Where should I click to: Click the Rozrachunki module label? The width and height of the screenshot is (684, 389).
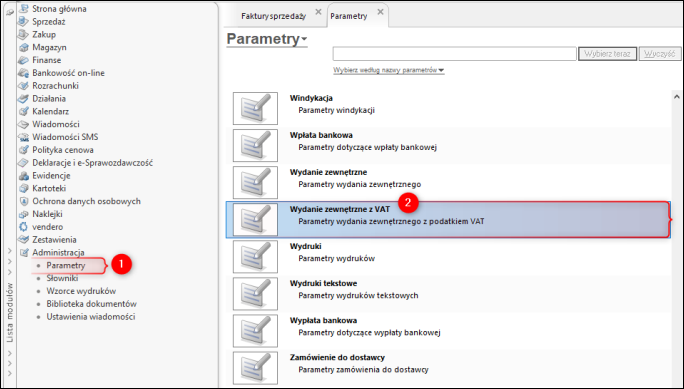point(55,86)
